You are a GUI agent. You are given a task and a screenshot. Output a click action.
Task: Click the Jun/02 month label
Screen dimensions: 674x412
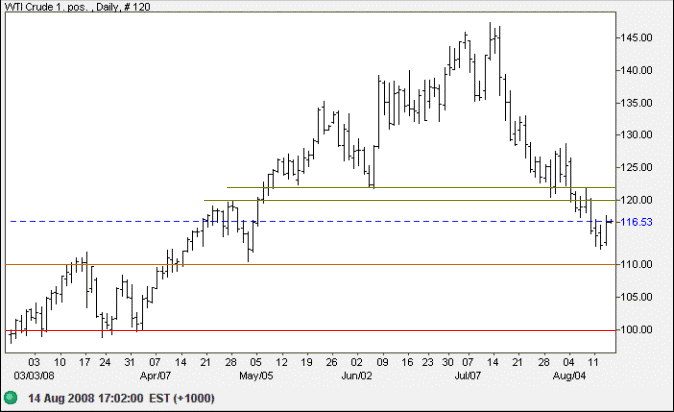[356, 376]
